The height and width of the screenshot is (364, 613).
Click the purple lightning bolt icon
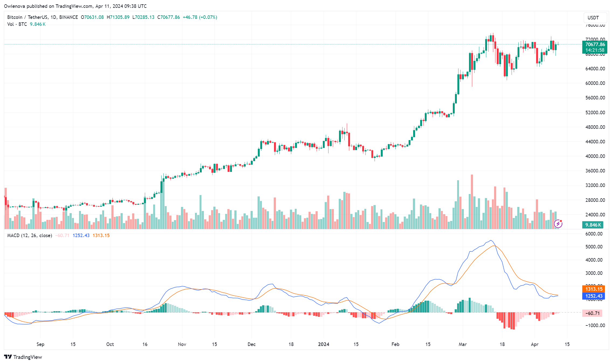point(558,224)
